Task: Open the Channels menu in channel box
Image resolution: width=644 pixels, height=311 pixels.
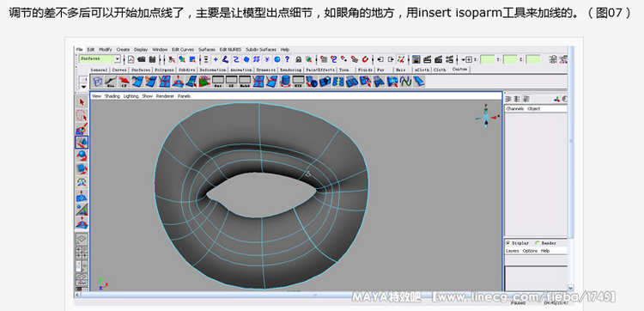Action: [514, 109]
